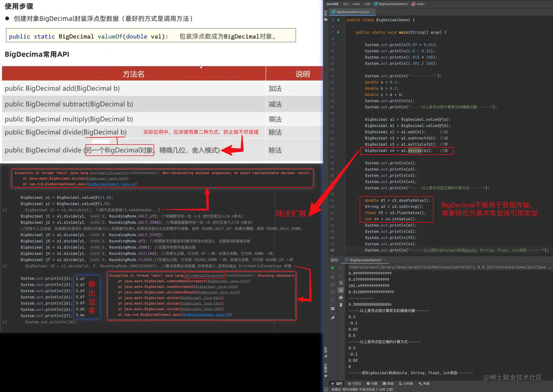Click JavaSE in the breadcrumb path
Screen dimensions: 553x392
pyautogui.click(x=332, y=4)
